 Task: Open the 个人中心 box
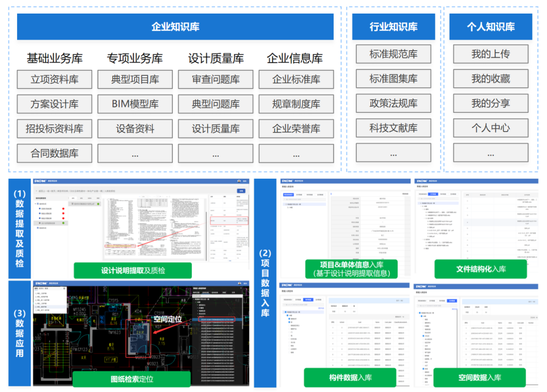pyautogui.click(x=490, y=128)
